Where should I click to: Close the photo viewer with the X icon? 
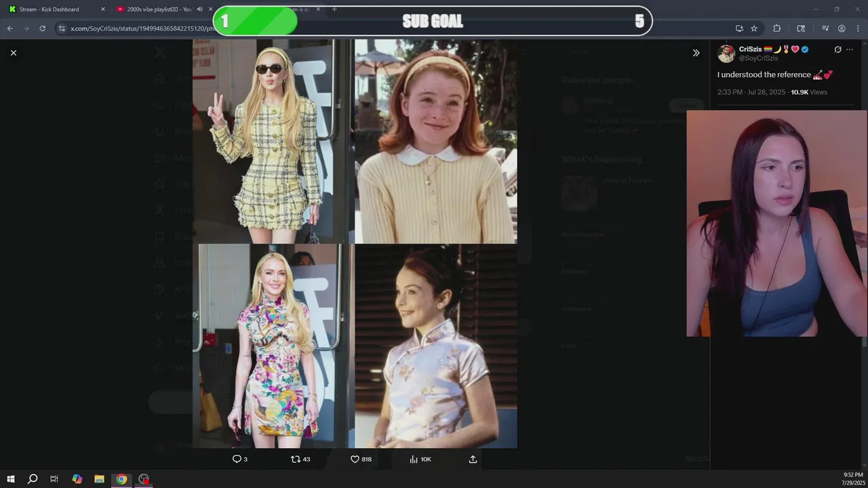pos(13,53)
